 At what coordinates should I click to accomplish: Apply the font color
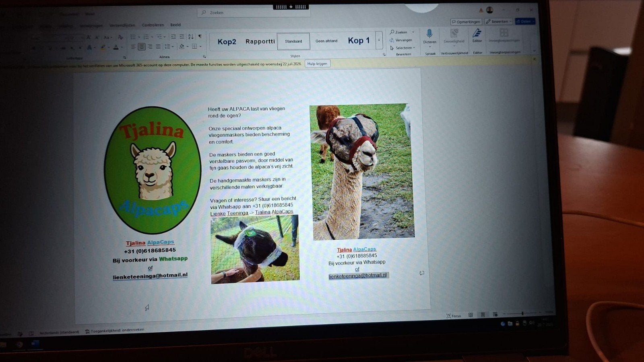point(116,47)
